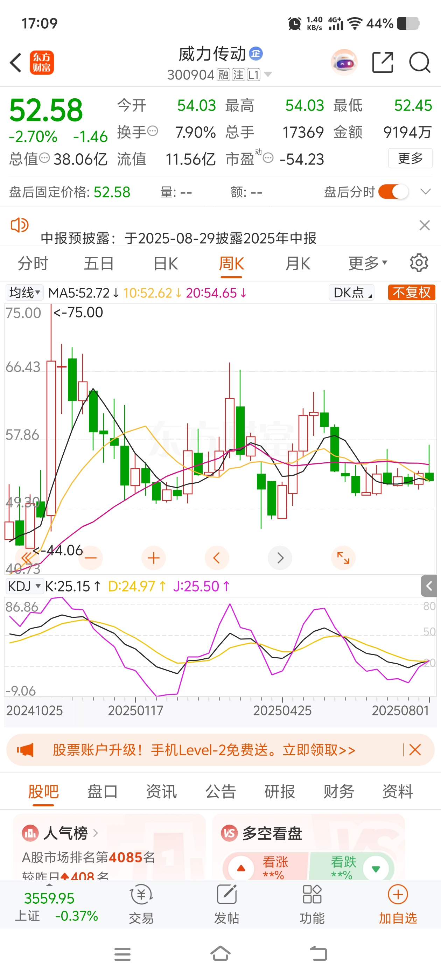Screen dimensions: 441x980
Task: Tap the 注 registration badge
Action: (239, 75)
